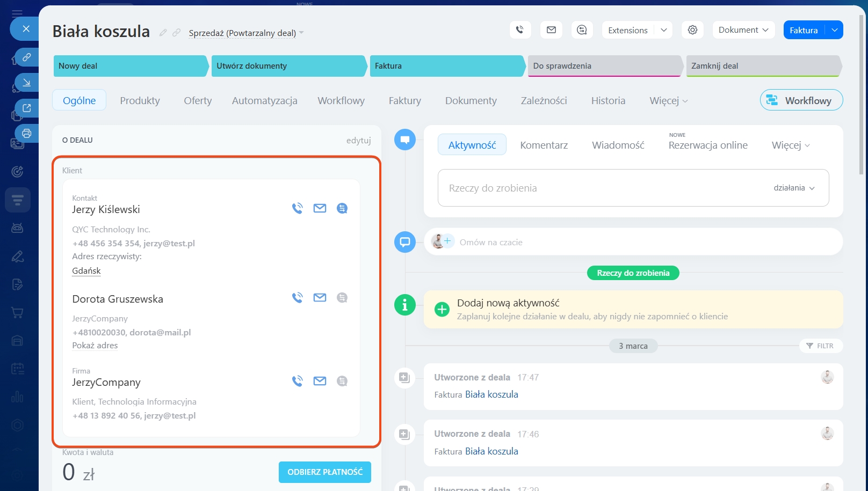This screenshot has width=868, height=491.
Task: Open chat with Jerzy Kiślewski contact
Action: [x=342, y=208]
